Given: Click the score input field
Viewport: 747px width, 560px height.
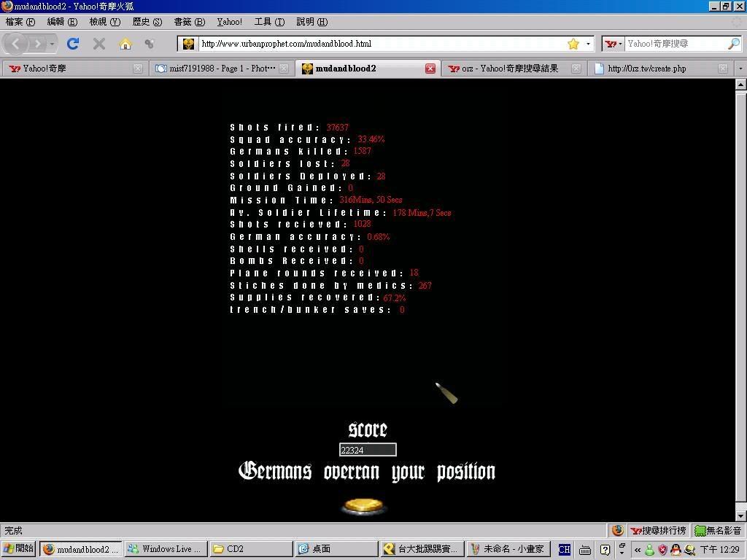Looking at the screenshot, I should (368, 450).
